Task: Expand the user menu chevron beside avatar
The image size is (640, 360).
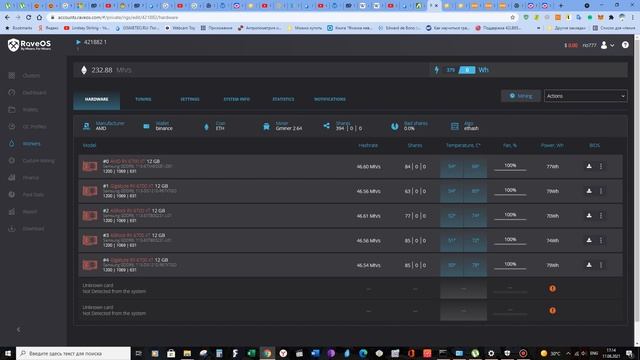Action: point(612,46)
